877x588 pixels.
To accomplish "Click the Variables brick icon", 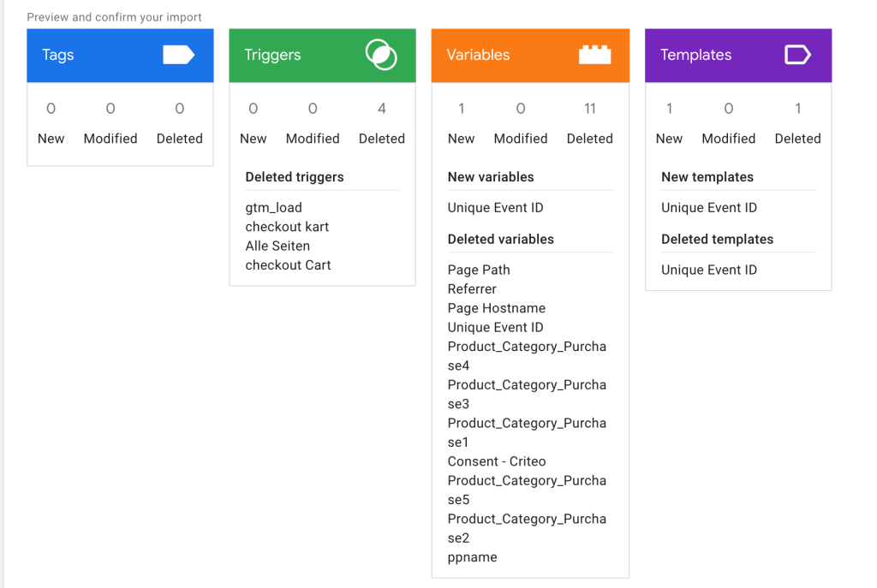I will pos(594,55).
